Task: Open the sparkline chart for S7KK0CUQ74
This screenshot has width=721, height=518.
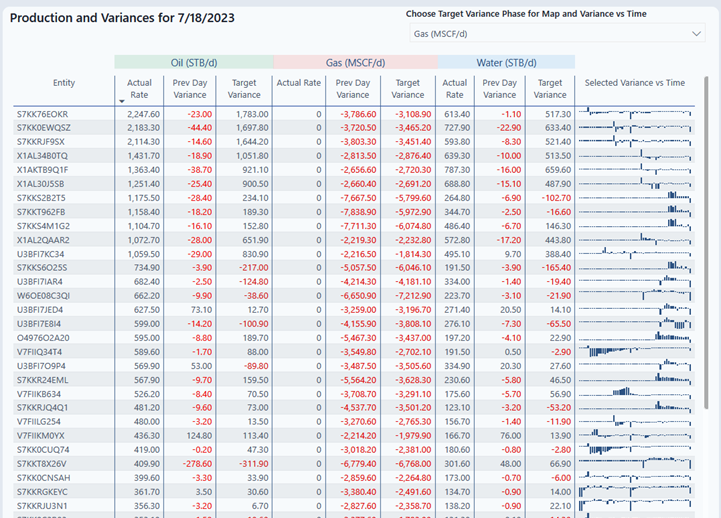Action: [x=635, y=448]
